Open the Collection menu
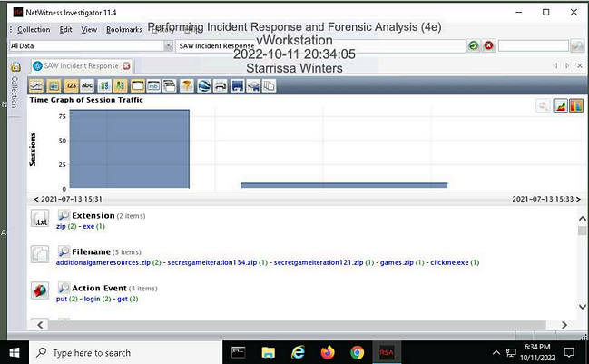 (34, 29)
